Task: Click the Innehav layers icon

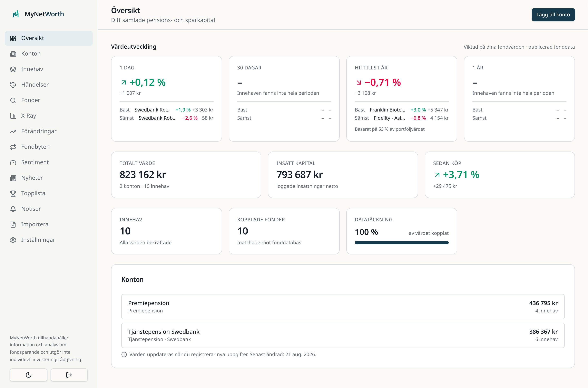Action: [13, 69]
